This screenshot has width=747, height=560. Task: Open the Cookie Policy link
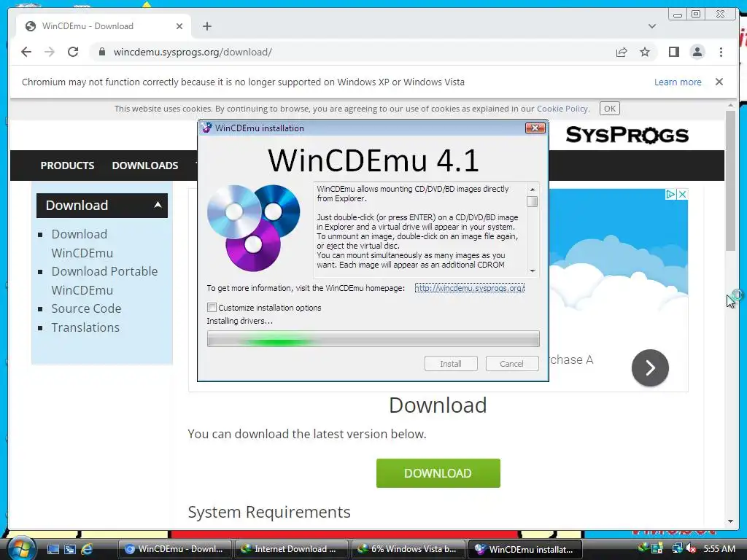tap(562, 109)
